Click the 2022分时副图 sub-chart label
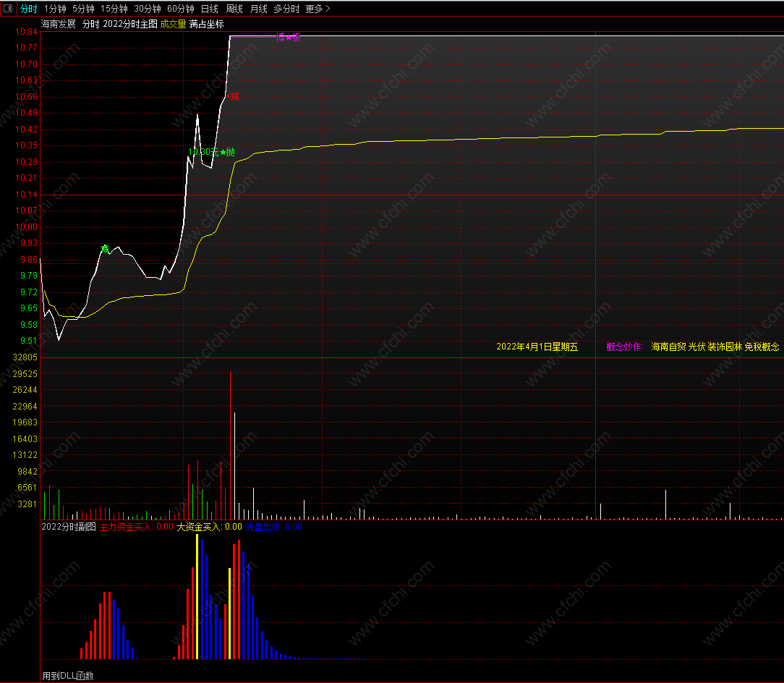Image resolution: width=784 pixels, height=683 pixels. [x=69, y=527]
